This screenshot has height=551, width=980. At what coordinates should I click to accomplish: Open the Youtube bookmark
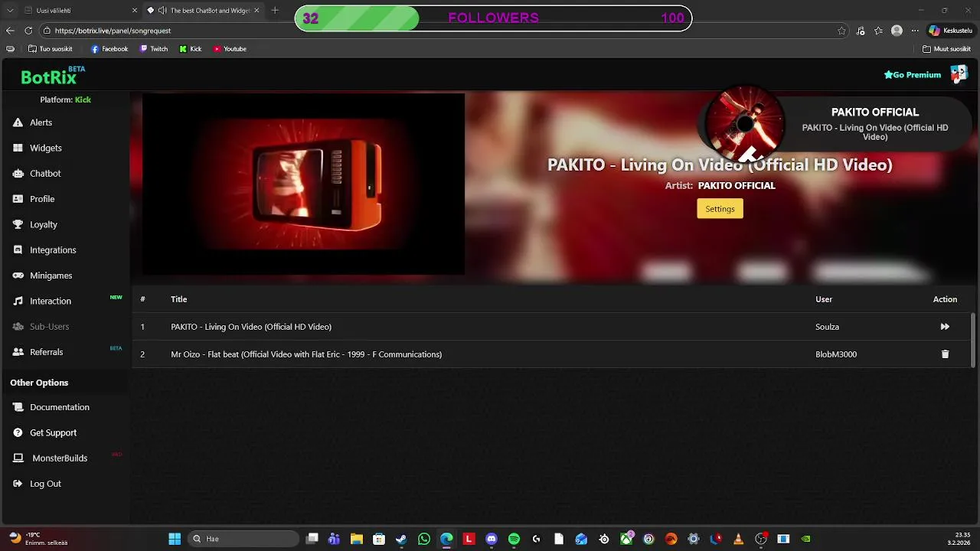230,49
